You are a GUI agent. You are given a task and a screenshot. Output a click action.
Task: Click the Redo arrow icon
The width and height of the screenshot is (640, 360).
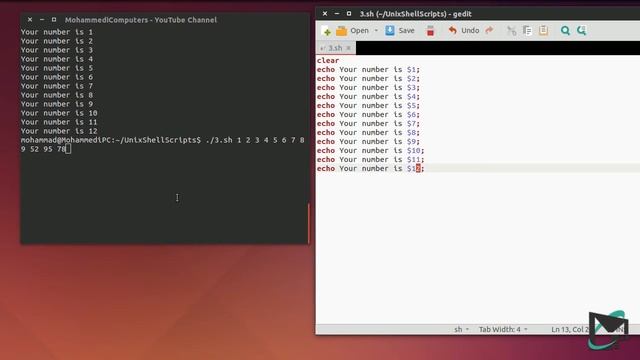[x=489, y=30]
